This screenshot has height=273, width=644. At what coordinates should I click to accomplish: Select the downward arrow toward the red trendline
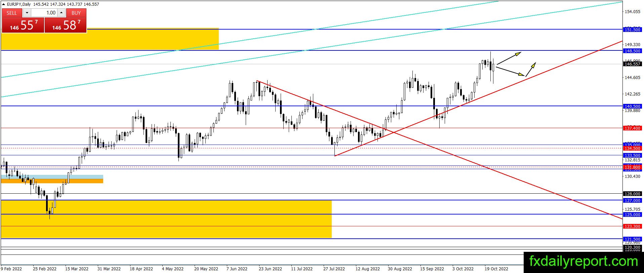pos(510,71)
